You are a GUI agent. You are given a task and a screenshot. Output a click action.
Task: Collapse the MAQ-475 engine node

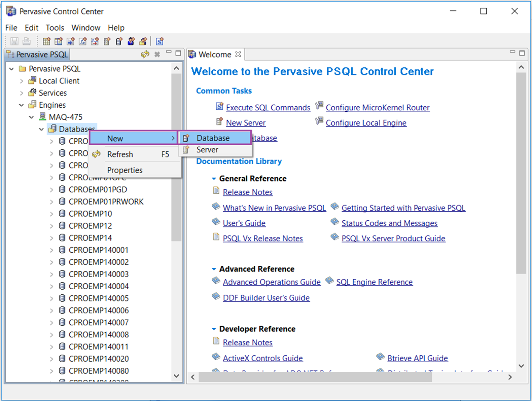tap(31, 117)
